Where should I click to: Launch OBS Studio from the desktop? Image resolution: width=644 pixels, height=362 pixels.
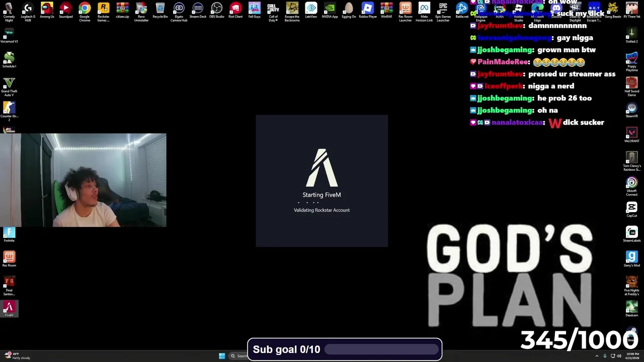pyautogui.click(x=216, y=11)
